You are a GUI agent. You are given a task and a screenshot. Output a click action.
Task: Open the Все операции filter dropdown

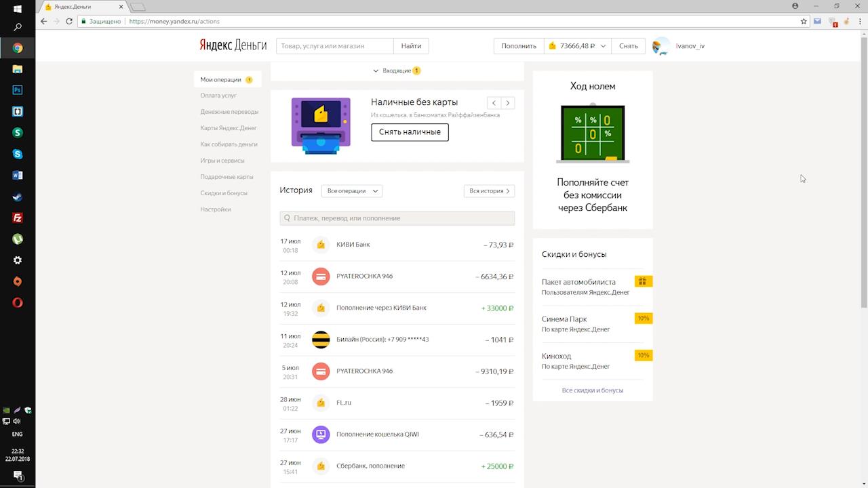(351, 191)
